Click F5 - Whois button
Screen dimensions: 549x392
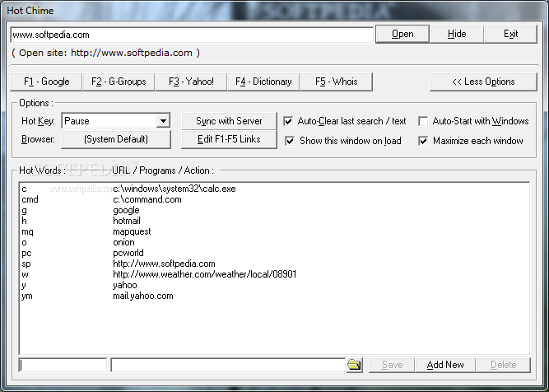coord(336,82)
